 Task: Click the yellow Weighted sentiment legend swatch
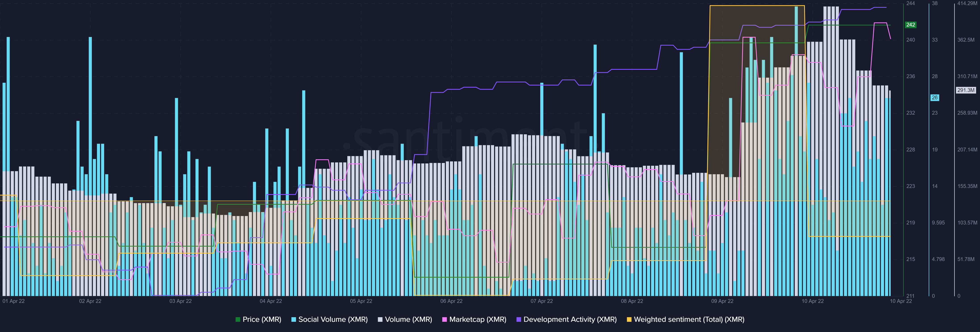click(630, 319)
